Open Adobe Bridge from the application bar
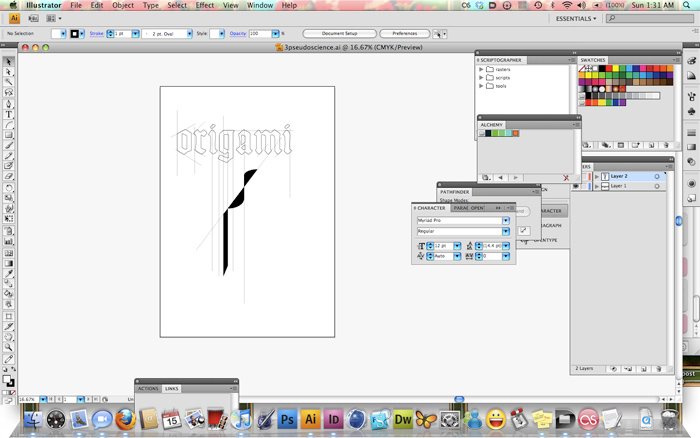 click(x=33, y=18)
